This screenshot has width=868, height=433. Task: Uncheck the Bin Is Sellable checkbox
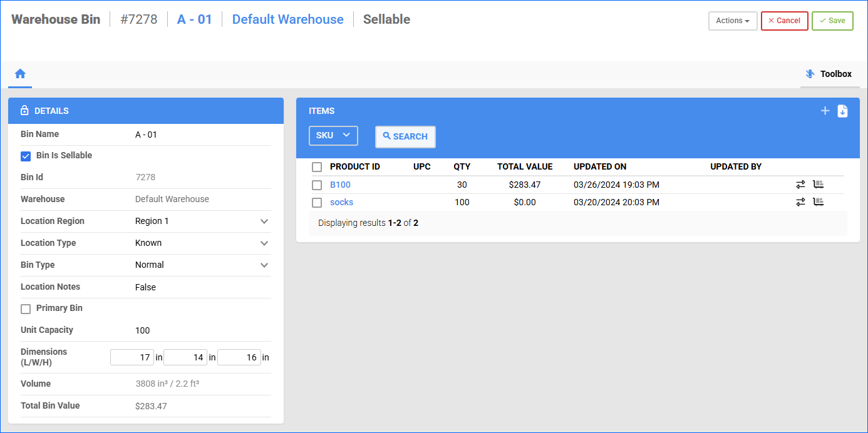coord(26,156)
